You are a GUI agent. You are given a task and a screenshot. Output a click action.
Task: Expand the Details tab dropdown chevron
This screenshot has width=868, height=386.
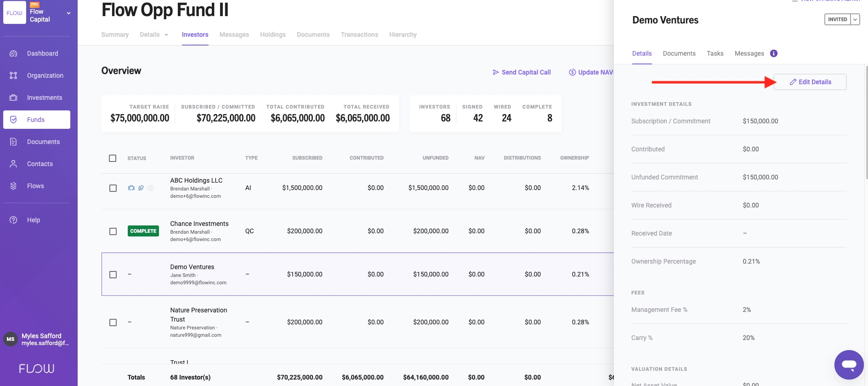tap(166, 35)
